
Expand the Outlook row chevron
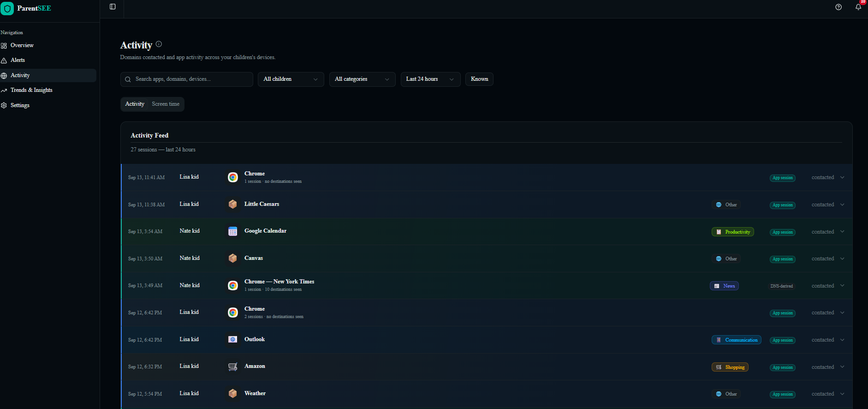pyautogui.click(x=842, y=340)
